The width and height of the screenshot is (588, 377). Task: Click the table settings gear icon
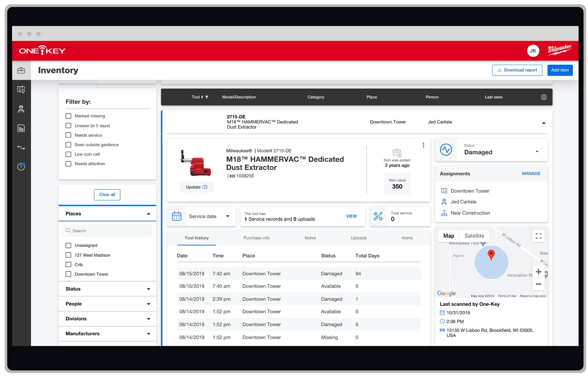[544, 97]
